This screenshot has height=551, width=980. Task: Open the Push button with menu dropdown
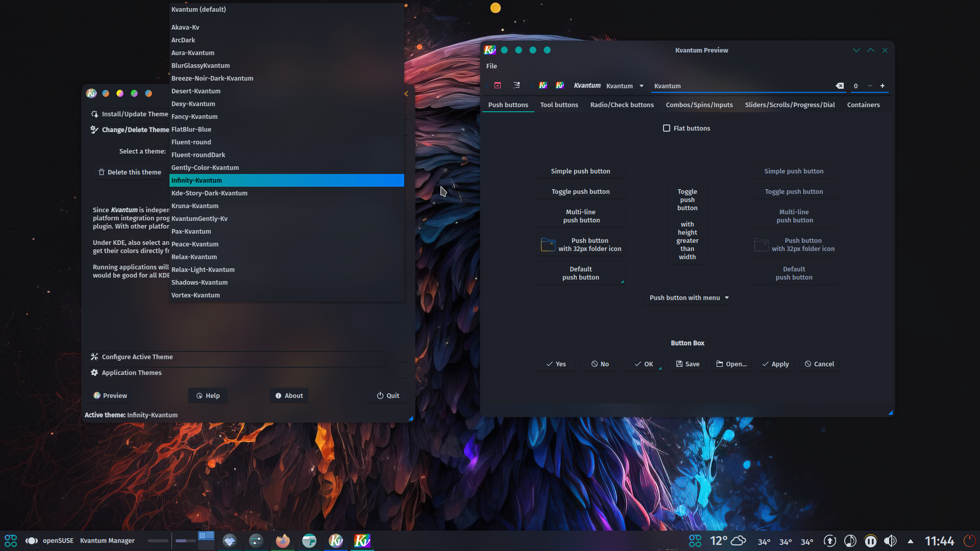pyautogui.click(x=687, y=297)
